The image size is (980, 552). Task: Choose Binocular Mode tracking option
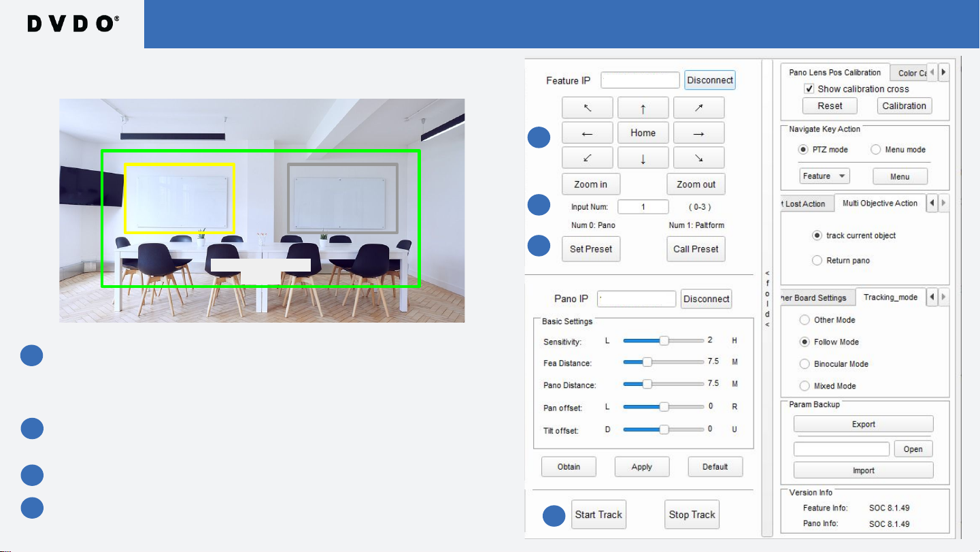pos(805,364)
